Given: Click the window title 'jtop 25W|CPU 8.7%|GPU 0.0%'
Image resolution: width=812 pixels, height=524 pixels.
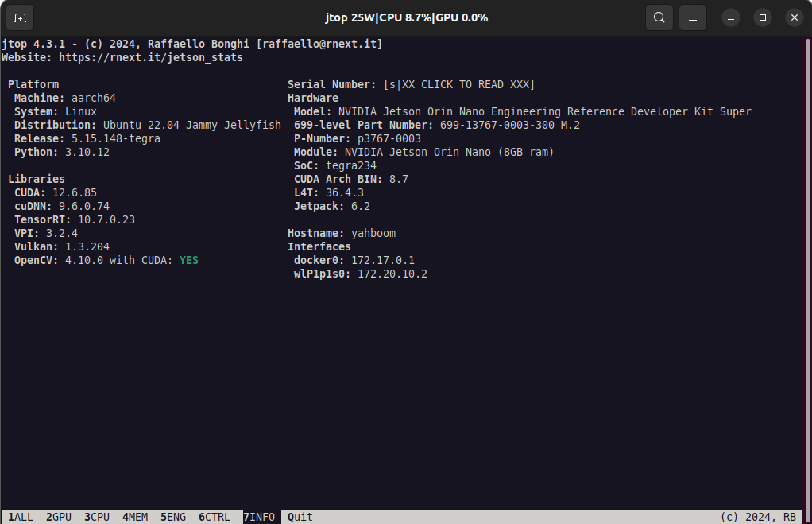Looking at the screenshot, I should pos(407,17).
